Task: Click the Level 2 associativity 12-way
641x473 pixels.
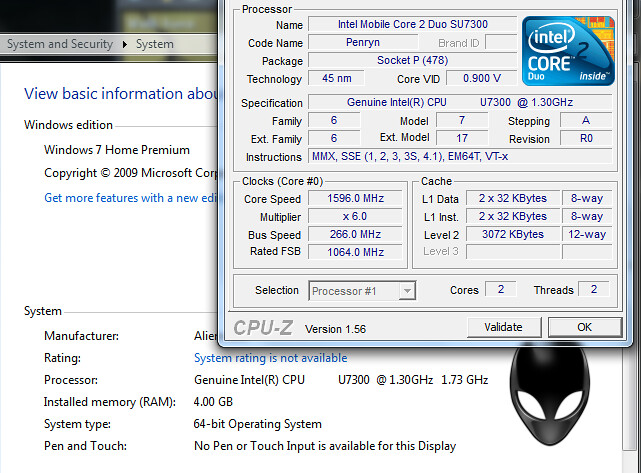Action: 587,234
